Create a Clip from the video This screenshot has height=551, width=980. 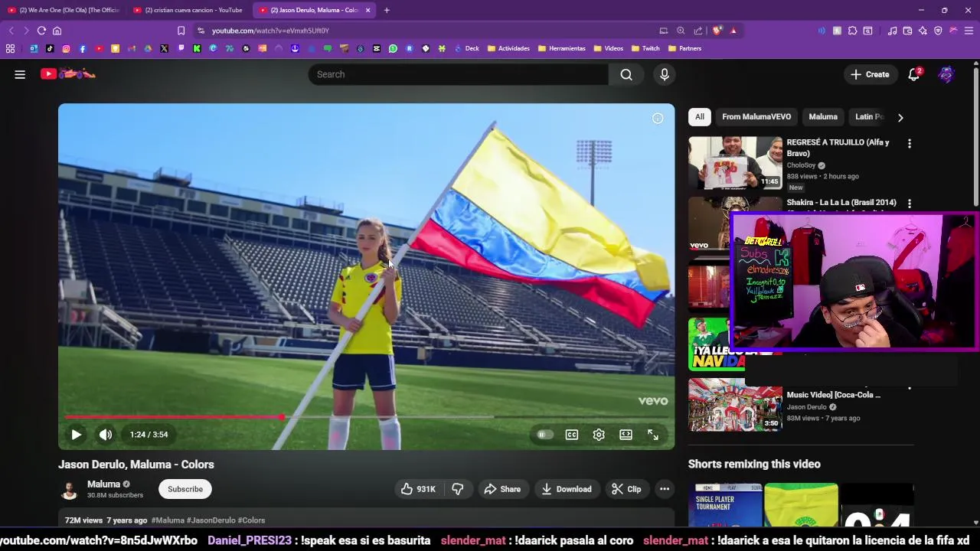[626, 489]
